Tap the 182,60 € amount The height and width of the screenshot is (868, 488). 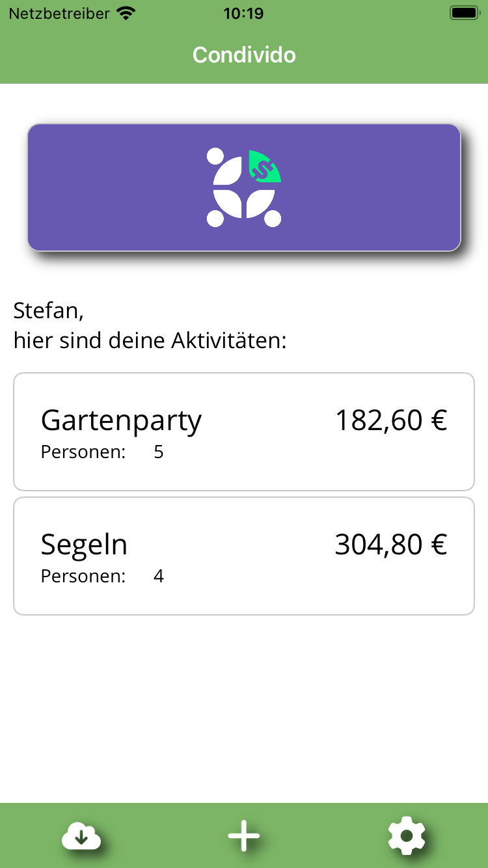[x=390, y=421]
